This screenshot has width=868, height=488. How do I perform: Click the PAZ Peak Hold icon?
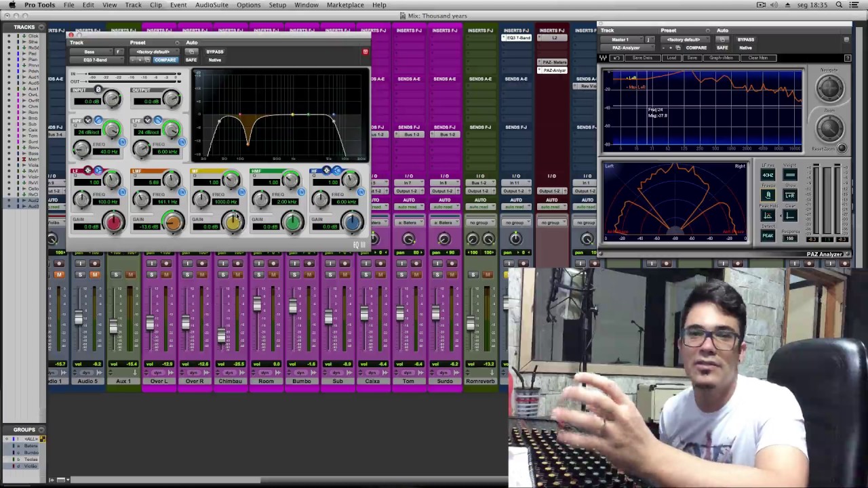(768, 216)
